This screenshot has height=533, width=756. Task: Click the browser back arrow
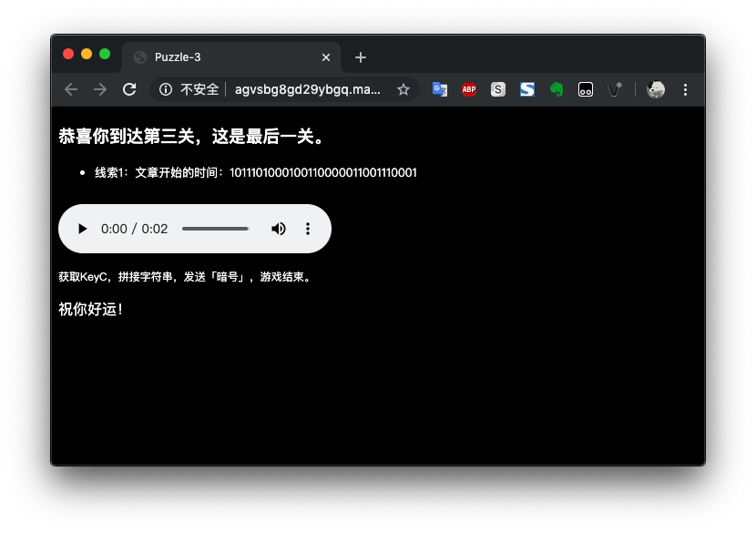71,89
